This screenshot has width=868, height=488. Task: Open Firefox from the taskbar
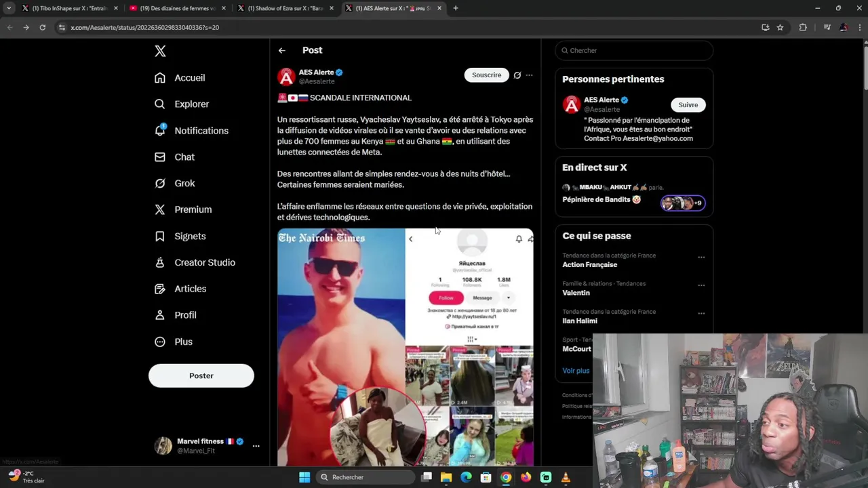click(526, 477)
